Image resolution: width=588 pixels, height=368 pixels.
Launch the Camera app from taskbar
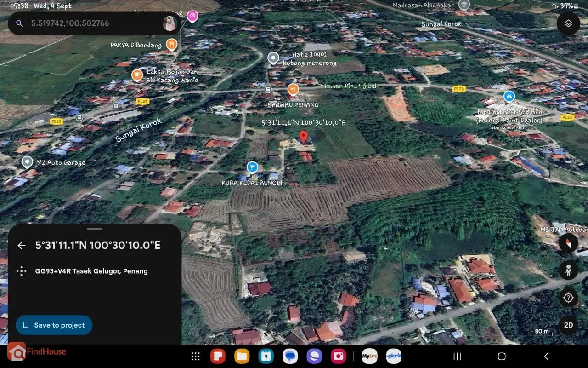click(339, 356)
